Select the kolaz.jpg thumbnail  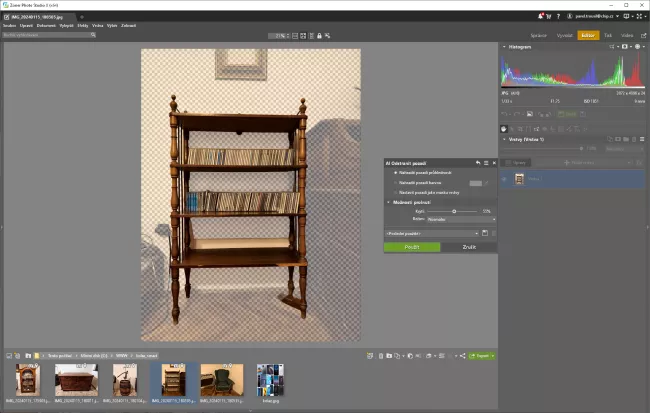270,380
